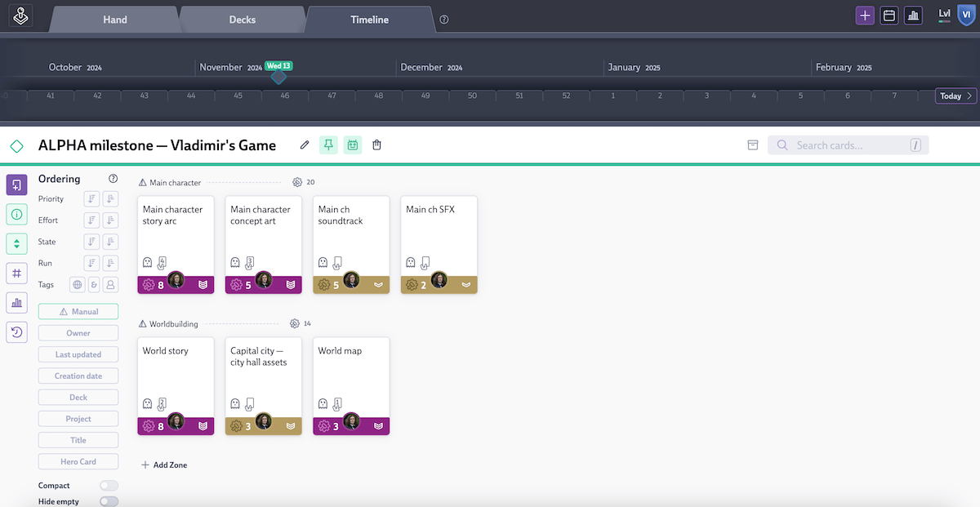Viewport: 980px width, 507px height.
Task: Click the pin milestone icon
Action: coord(328,145)
